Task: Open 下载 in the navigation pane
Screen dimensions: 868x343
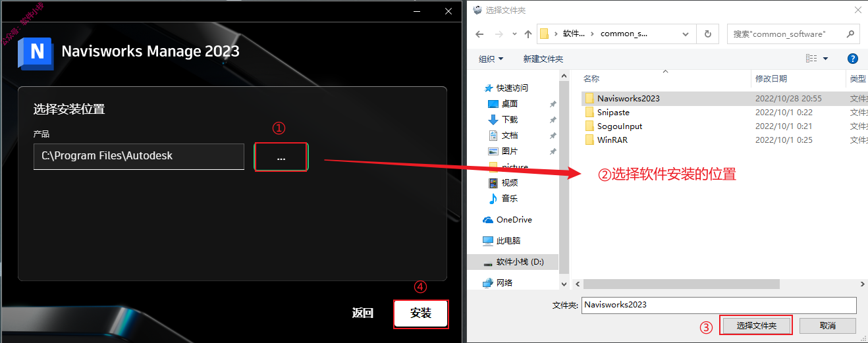Action: coord(510,119)
